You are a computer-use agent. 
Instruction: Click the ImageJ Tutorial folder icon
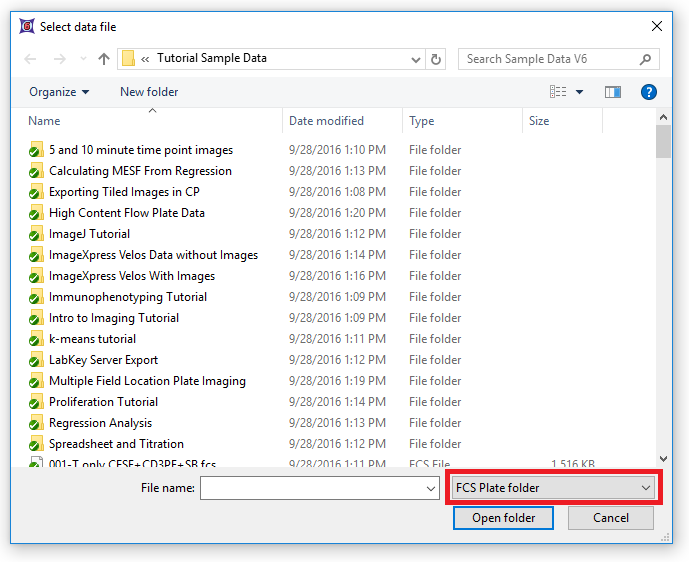point(35,234)
